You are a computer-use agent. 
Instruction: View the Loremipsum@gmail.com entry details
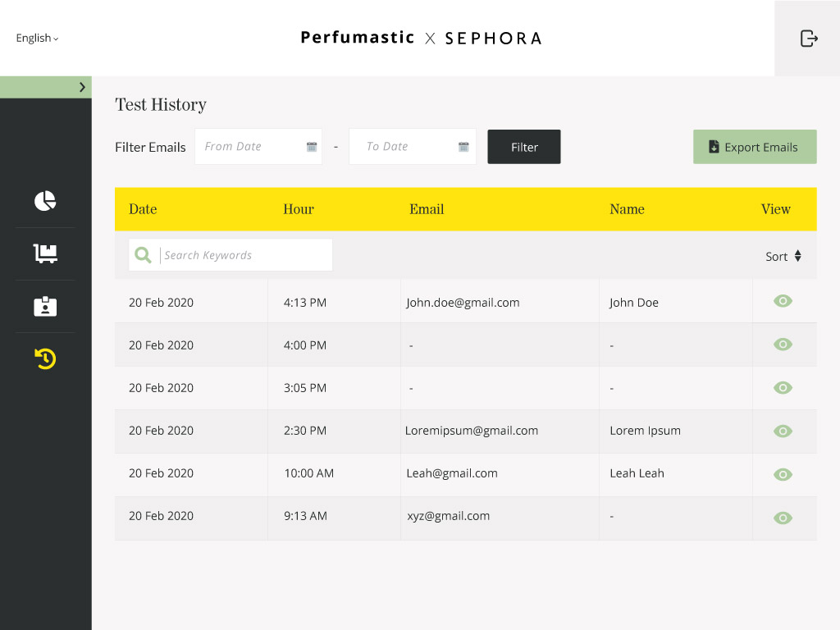click(783, 431)
